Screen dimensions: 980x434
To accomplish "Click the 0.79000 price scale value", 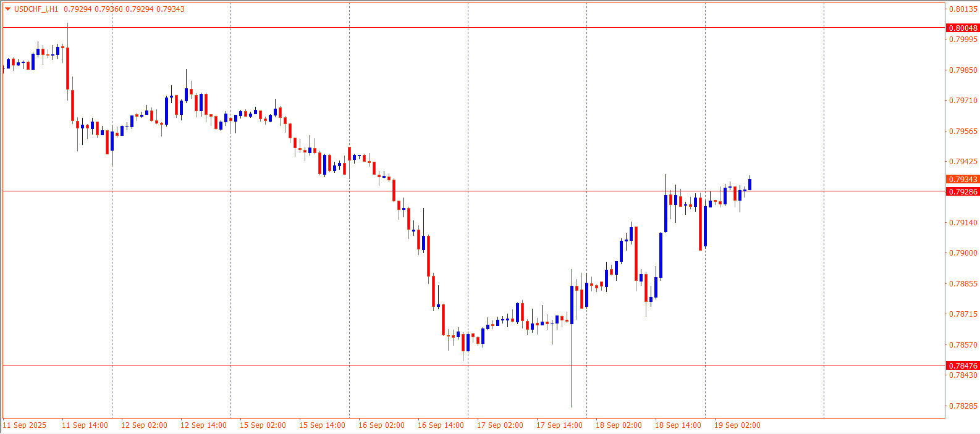I will coord(963,253).
